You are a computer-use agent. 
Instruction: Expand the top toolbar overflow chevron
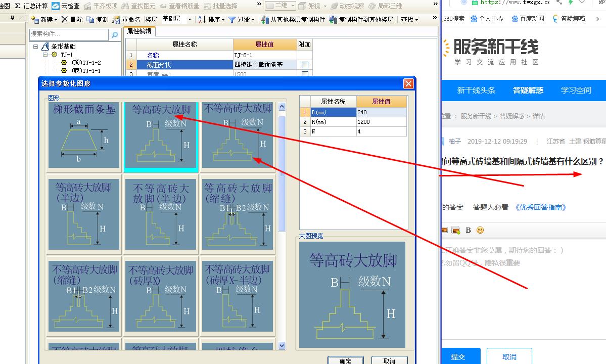[x=435, y=4]
